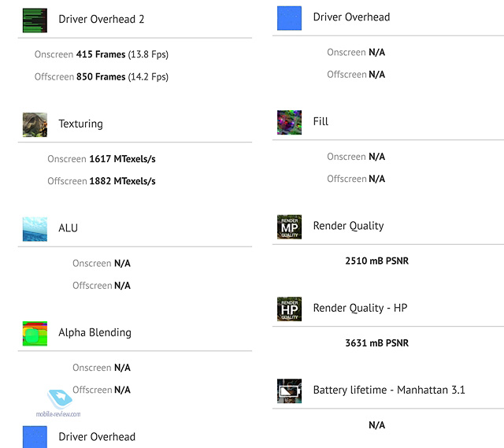Open the Alpha Blending title

(94, 332)
